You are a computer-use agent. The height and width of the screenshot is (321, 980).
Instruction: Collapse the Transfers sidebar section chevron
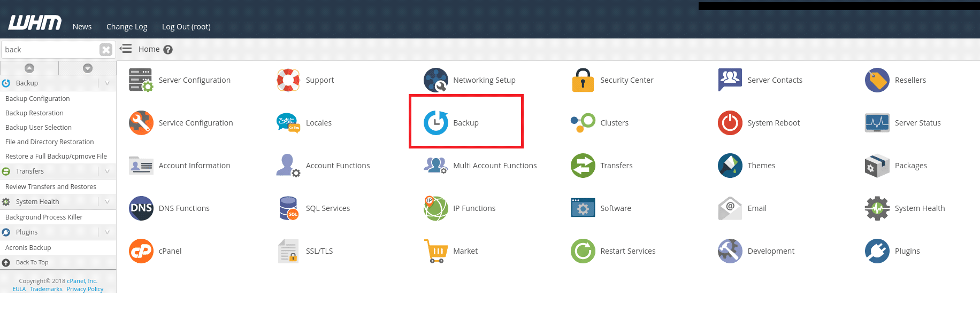click(107, 171)
